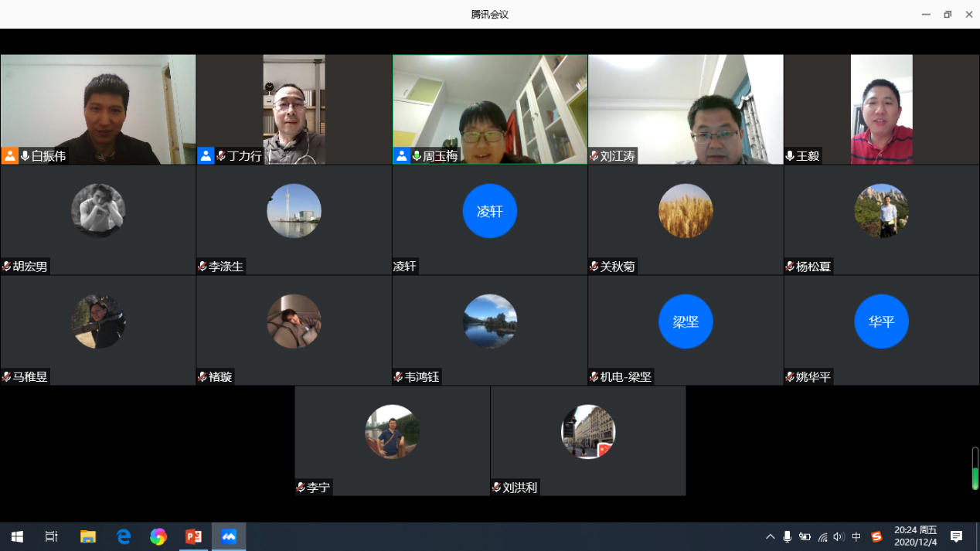Open the network Wi-Fi tray icon

pos(822,536)
